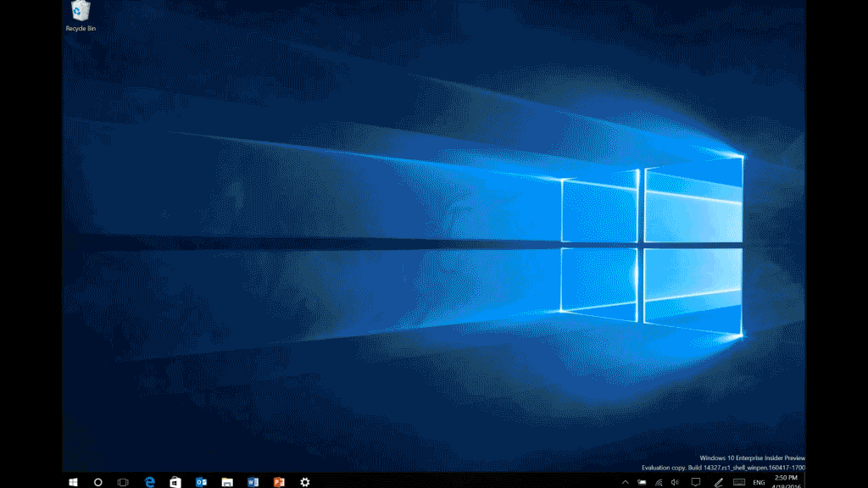Expand hidden system tray icons
The width and height of the screenshot is (868, 488).
coord(625,481)
